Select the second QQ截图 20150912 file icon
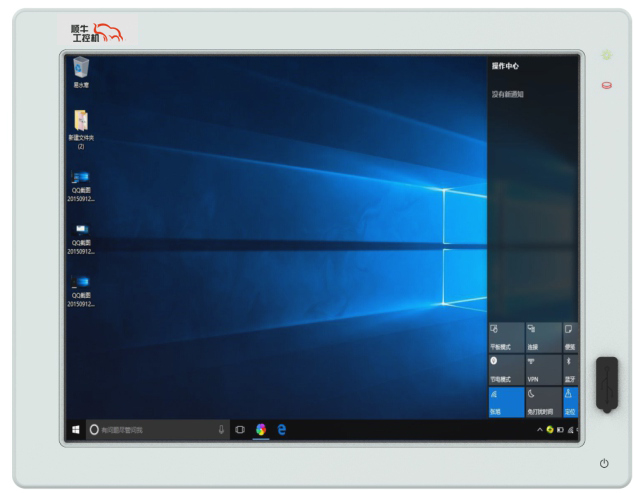The width and height of the screenshot is (636, 493). point(81,239)
